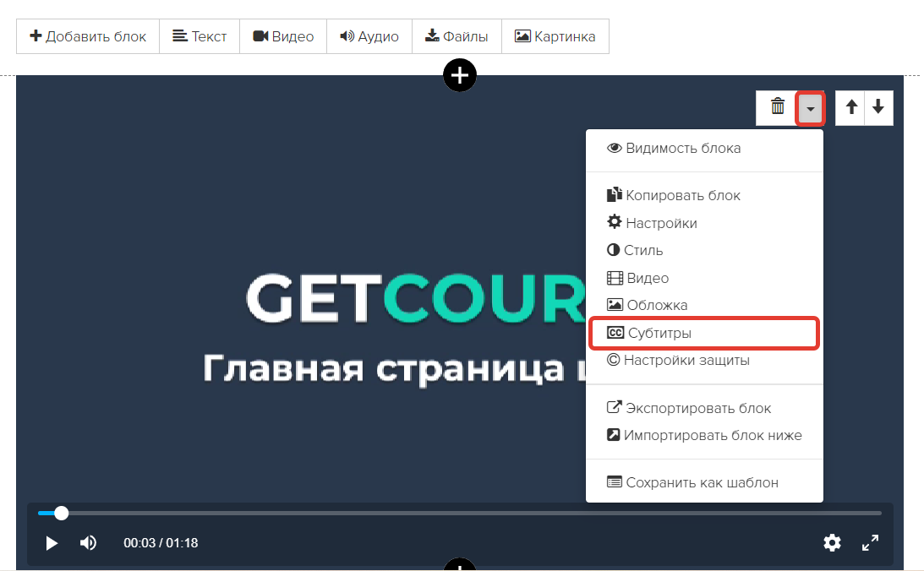924x571 pixels.
Task: Select the Видео entry in dropdown menu
Action: pyautogui.click(x=704, y=278)
